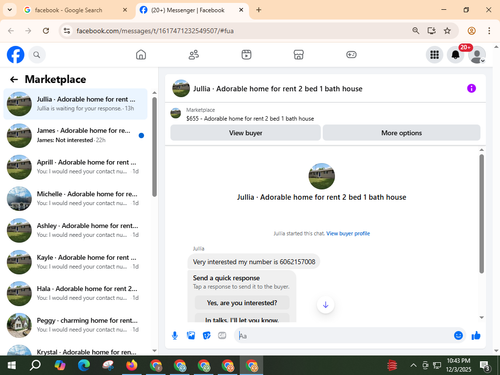The height and width of the screenshot is (375, 500).
Task: Open Ashley conversation in list
Action: tap(75, 230)
